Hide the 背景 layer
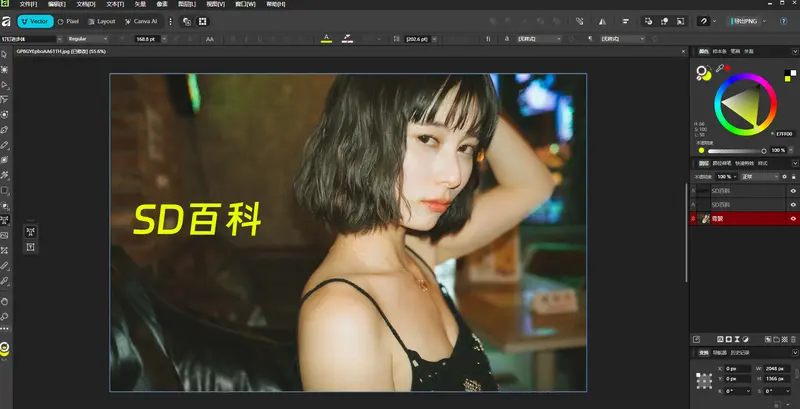Viewport: 800px width, 409px height. [x=793, y=218]
